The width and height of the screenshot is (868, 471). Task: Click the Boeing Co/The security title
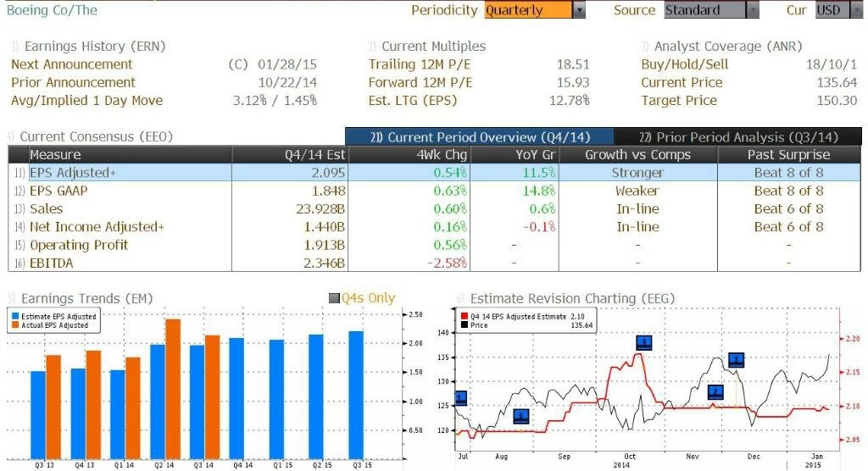tap(52, 10)
